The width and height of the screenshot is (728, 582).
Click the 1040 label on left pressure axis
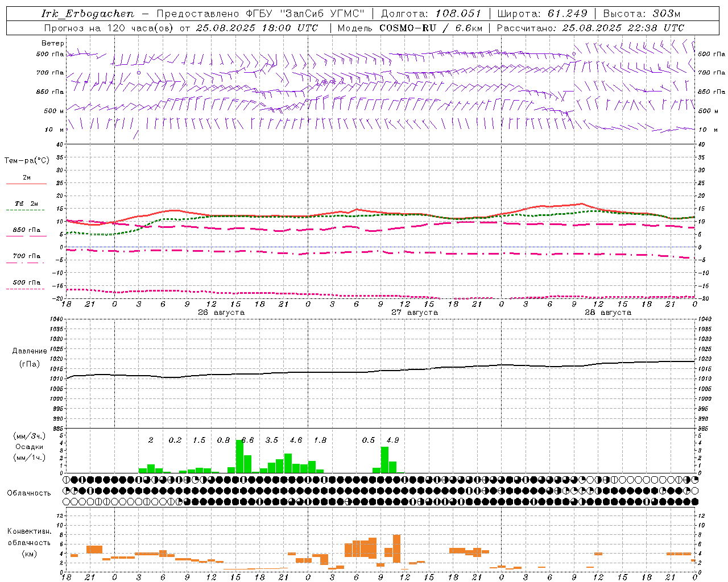(x=56, y=319)
